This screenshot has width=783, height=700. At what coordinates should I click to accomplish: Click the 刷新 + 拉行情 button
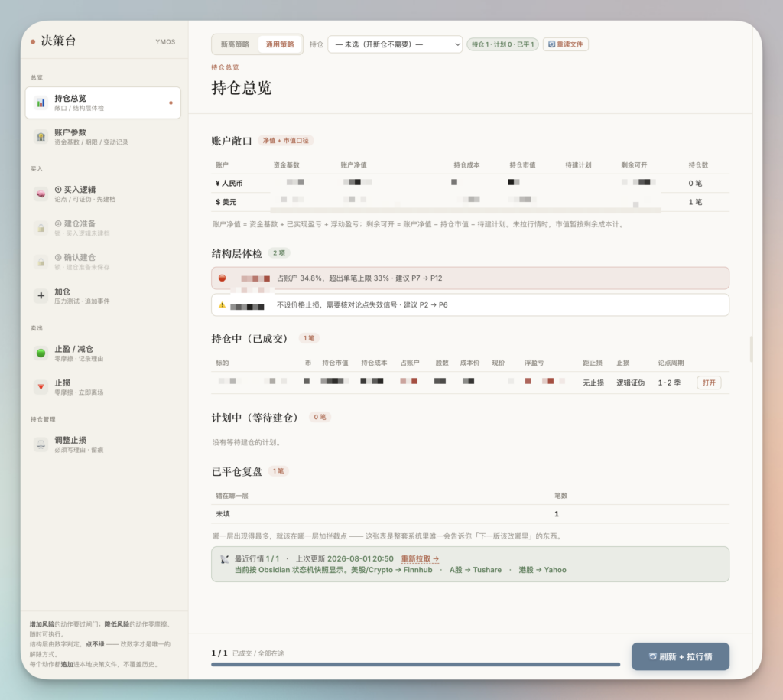pos(680,656)
